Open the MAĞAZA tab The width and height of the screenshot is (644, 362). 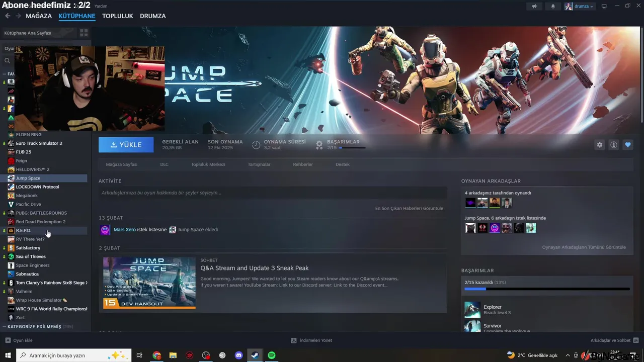(39, 16)
